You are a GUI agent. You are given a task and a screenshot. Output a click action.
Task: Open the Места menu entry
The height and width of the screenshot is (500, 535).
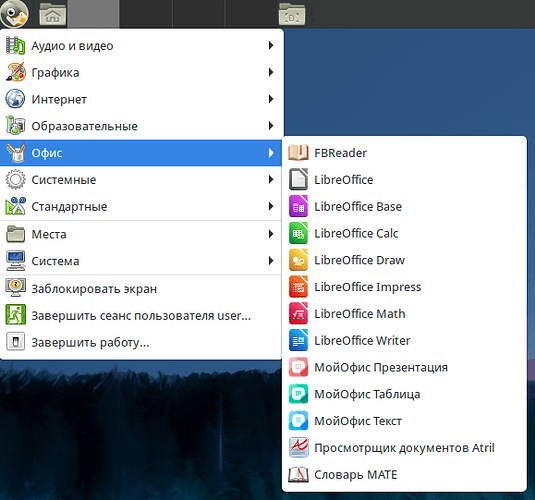[x=141, y=234]
